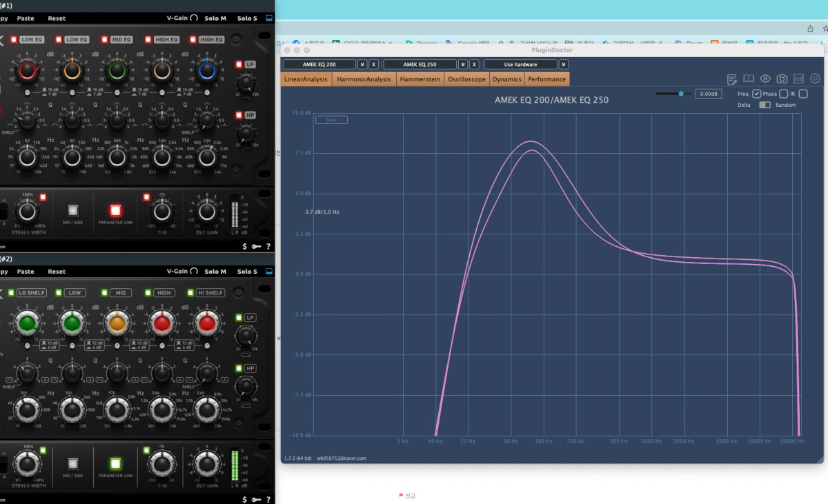This screenshot has width=828, height=504.
Task: Switch to the Dynamics tab
Action: (506, 79)
